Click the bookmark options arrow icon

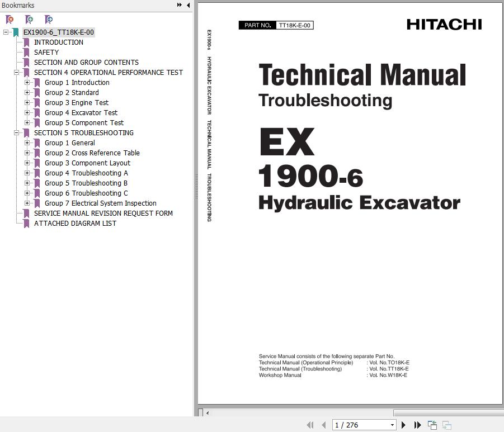49,20
